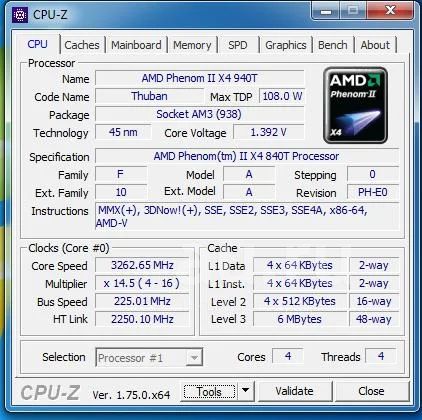Switch to the Caches tab

(82, 45)
